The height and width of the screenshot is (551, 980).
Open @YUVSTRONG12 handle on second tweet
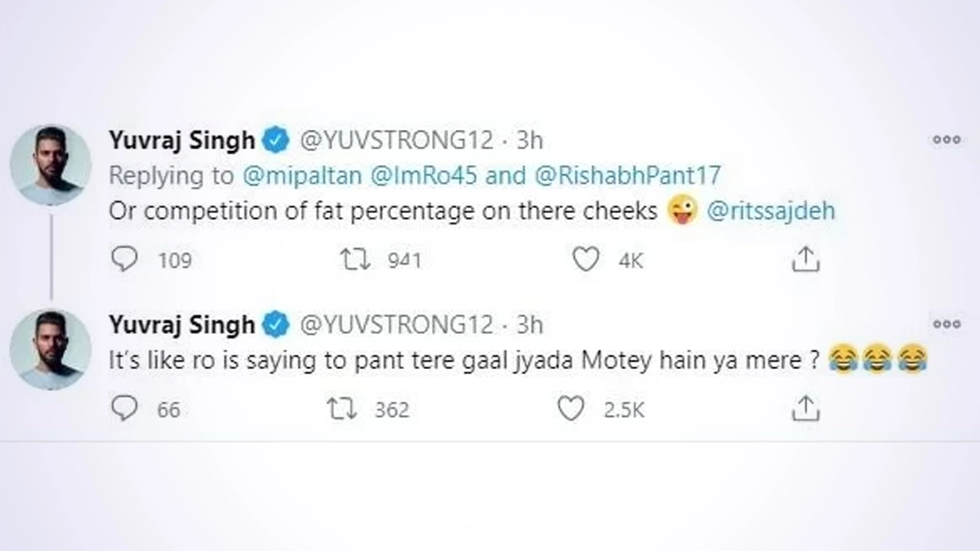coord(397,325)
